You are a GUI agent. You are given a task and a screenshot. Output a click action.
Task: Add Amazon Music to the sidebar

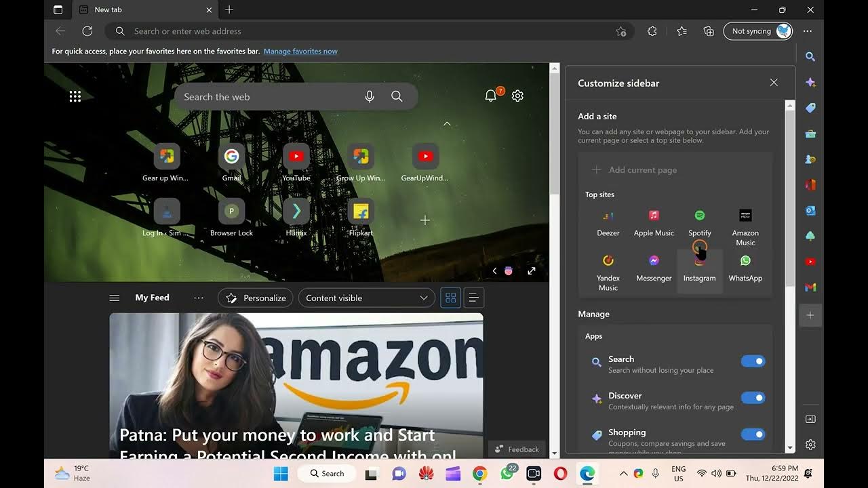click(x=745, y=228)
